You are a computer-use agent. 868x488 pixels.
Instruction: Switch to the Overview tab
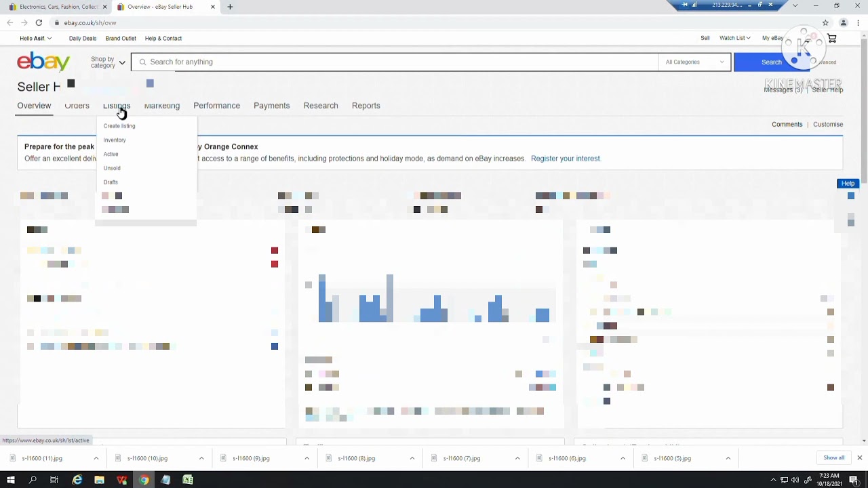click(34, 106)
